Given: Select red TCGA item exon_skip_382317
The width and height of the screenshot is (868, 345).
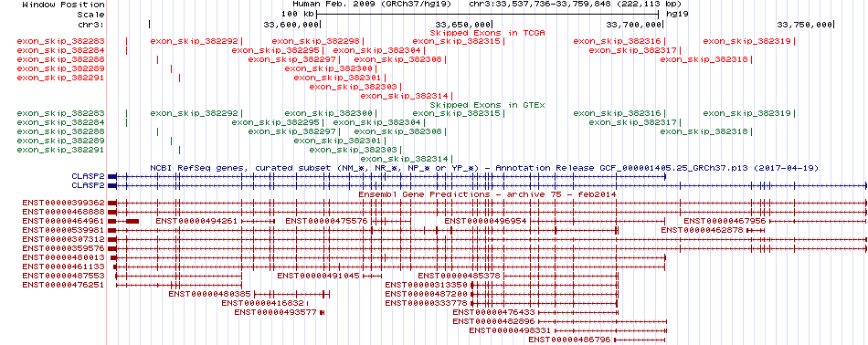Looking at the screenshot, I should point(633,50).
